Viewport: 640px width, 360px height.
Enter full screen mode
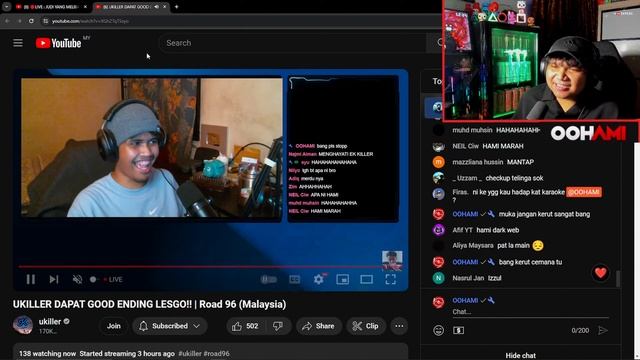point(391,280)
